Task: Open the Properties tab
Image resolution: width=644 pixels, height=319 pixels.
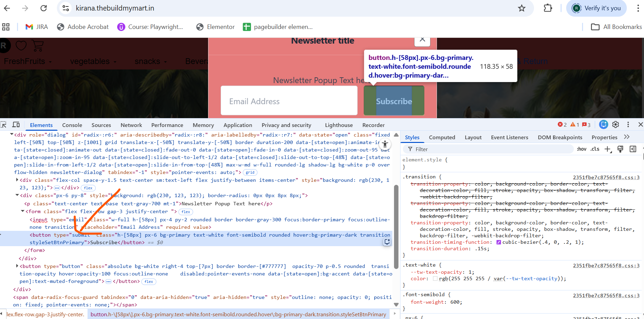Action: pos(604,138)
